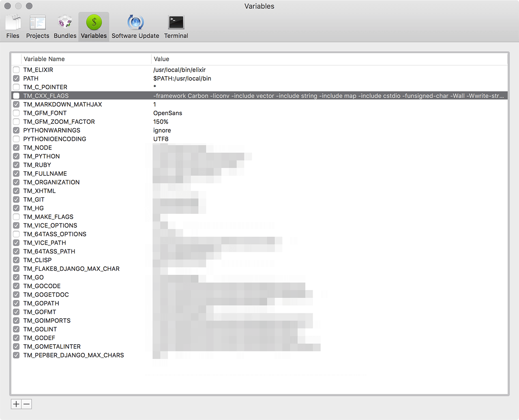Select the /usr/local/bin/elixir value
The width and height of the screenshot is (519, 420).
coord(180,70)
